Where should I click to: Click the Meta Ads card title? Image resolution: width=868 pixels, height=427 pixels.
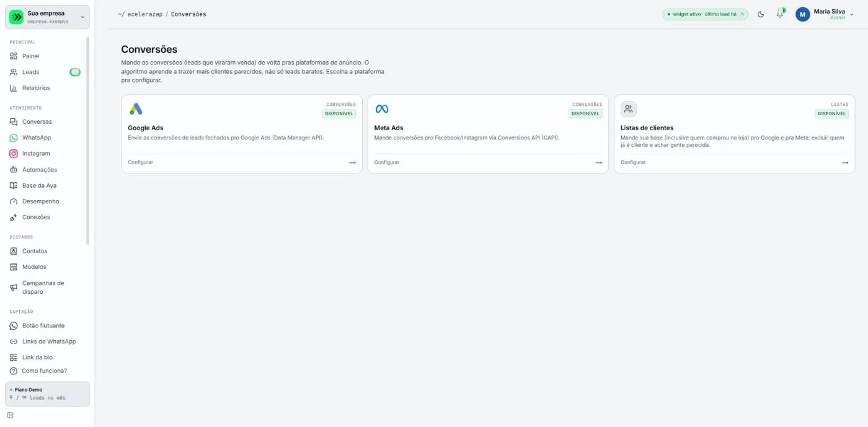(x=389, y=128)
